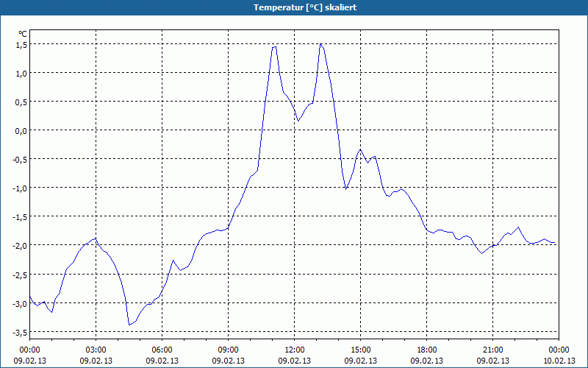
Task: Click the 06:00 time label
Action: [162, 350]
